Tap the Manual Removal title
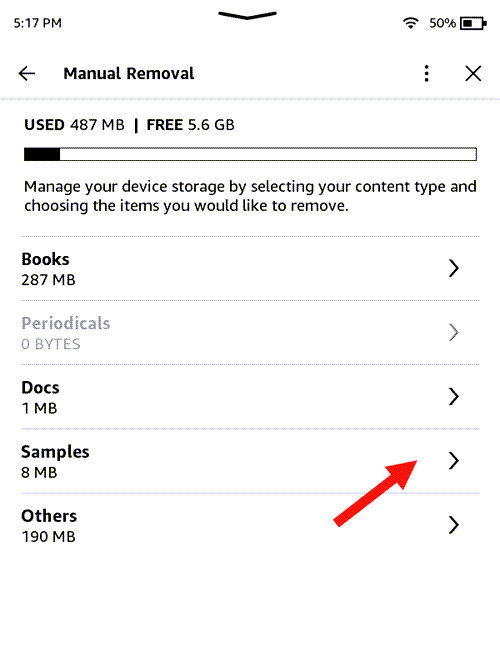500x667 pixels. pyautogui.click(x=129, y=74)
